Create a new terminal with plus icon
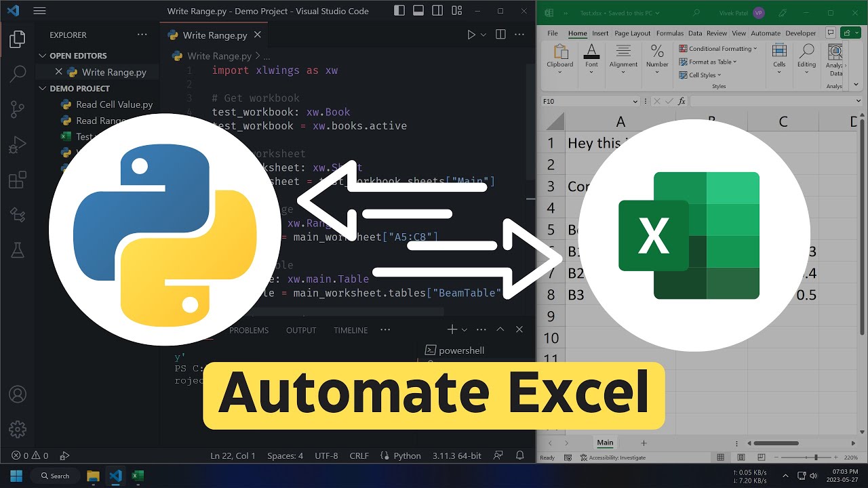The width and height of the screenshot is (868, 488). coord(452,329)
